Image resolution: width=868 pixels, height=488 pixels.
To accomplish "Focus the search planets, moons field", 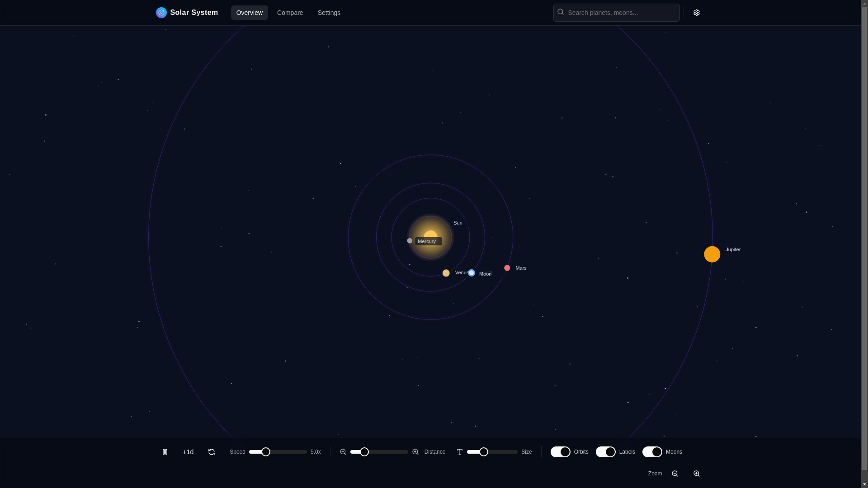I will tap(617, 13).
